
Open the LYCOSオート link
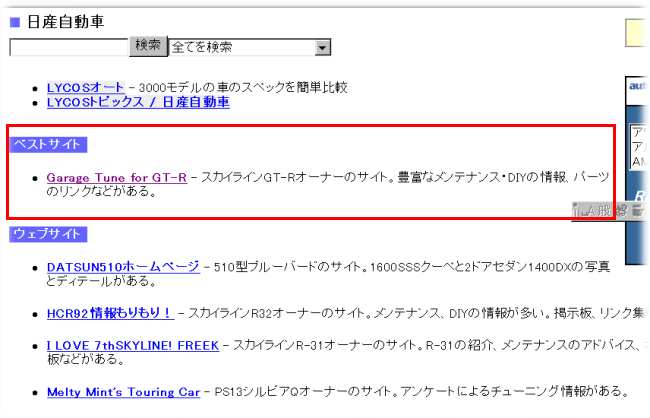click(85, 87)
